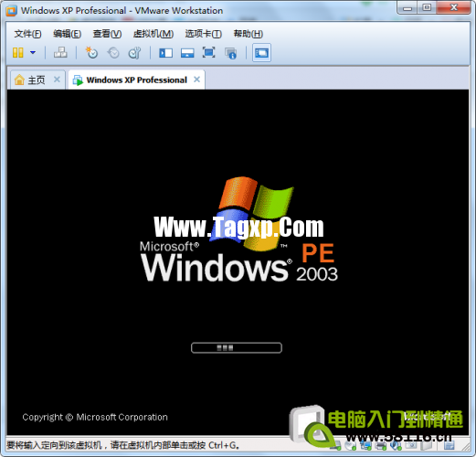Open the 查看(V) menu

107,34
